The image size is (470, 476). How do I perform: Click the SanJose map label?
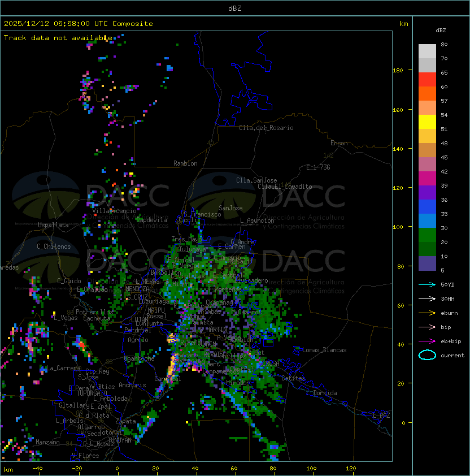(230, 208)
